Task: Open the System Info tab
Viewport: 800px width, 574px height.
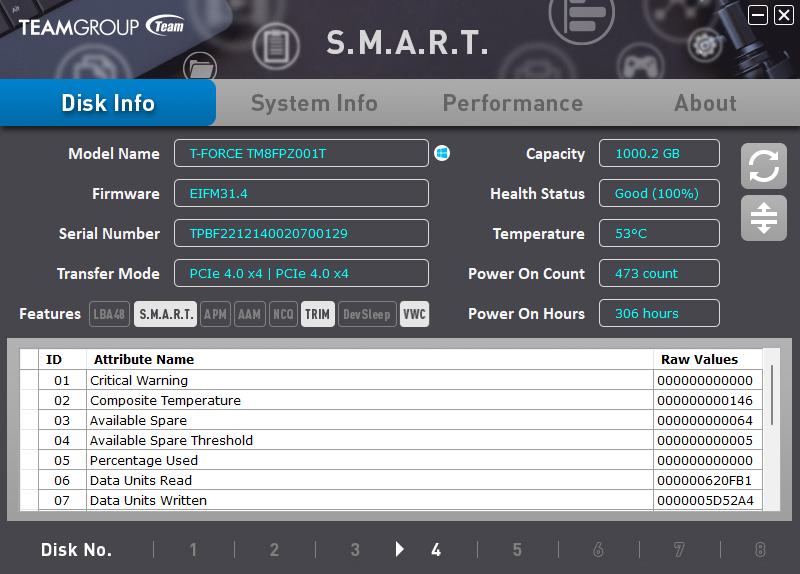Action: click(314, 103)
